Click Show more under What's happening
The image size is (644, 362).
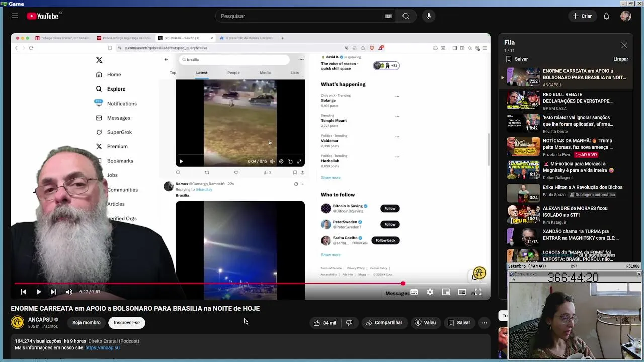331,177
